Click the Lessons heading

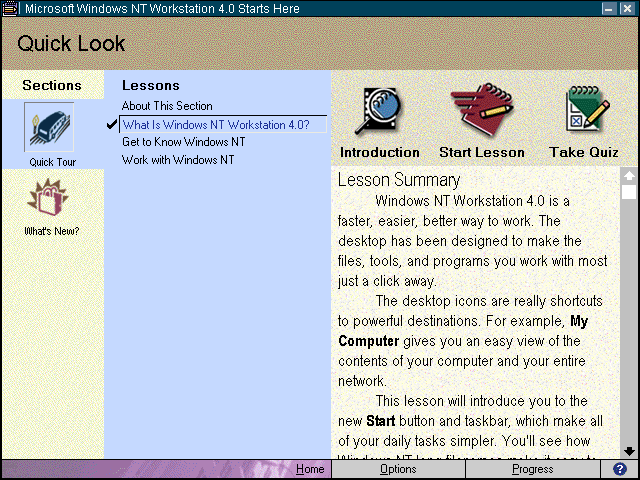(151, 85)
